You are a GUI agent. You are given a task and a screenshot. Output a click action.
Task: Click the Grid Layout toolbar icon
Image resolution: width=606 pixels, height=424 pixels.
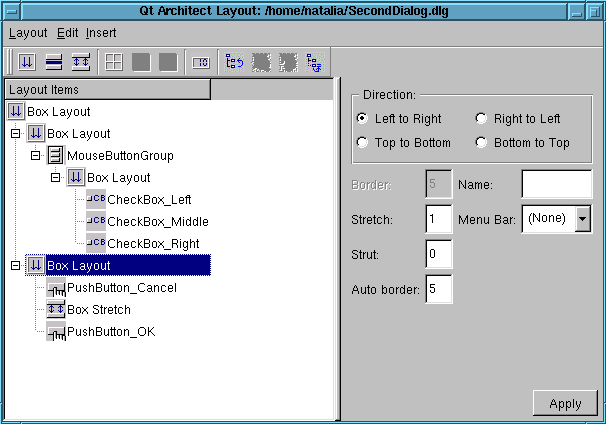click(x=114, y=62)
